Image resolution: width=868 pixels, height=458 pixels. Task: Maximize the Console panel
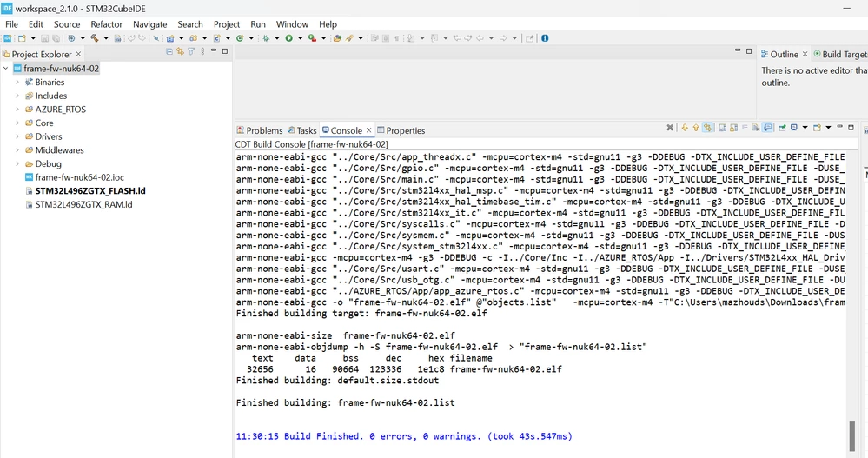point(851,128)
